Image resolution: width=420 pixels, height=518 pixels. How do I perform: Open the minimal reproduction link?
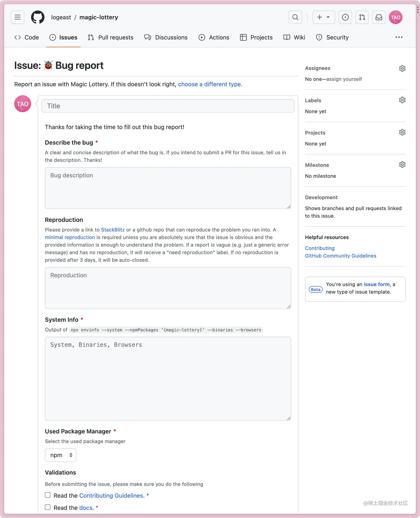pos(70,237)
